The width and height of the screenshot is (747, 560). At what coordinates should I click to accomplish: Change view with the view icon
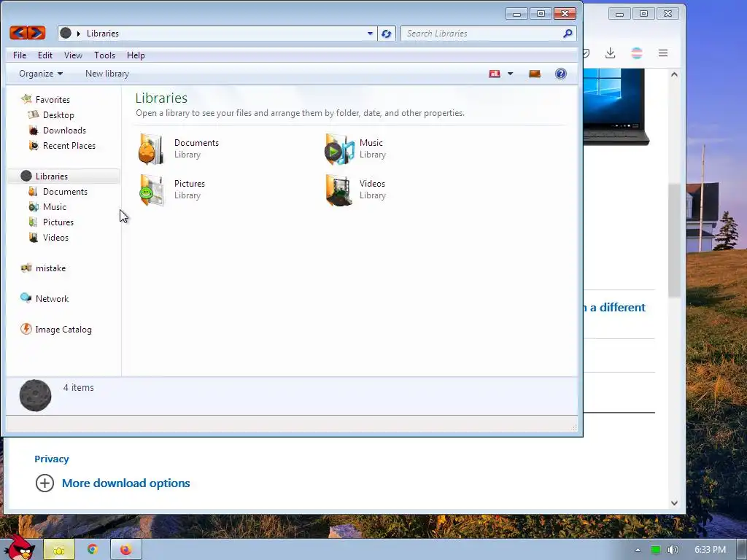(495, 74)
